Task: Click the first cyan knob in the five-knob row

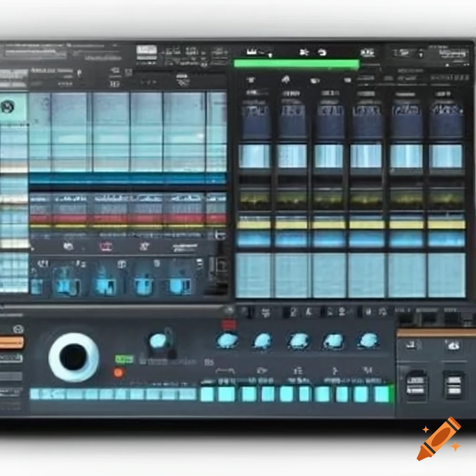Action: (x=227, y=340)
